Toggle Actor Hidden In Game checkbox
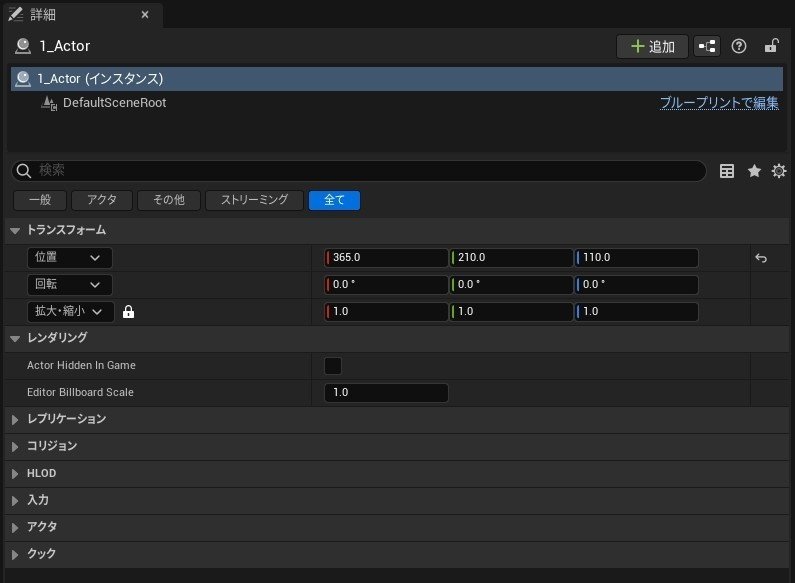This screenshot has width=795, height=583. point(333,366)
